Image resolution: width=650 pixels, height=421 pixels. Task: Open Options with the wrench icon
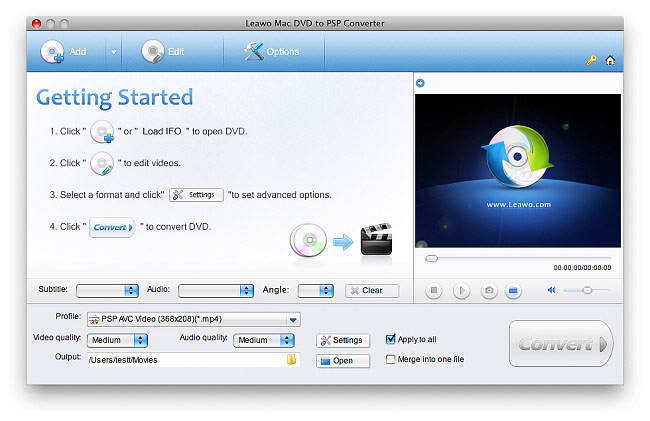coord(253,51)
